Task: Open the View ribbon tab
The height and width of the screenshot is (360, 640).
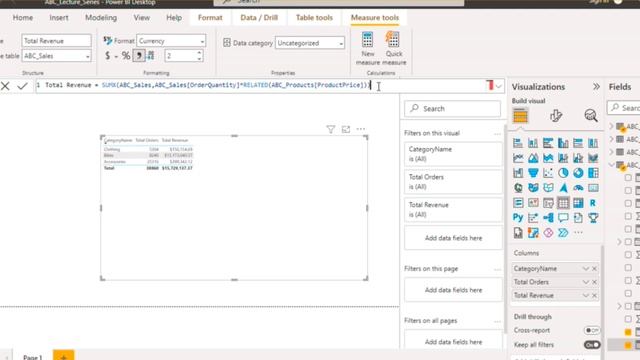Action: pyautogui.click(x=142, y=18)
